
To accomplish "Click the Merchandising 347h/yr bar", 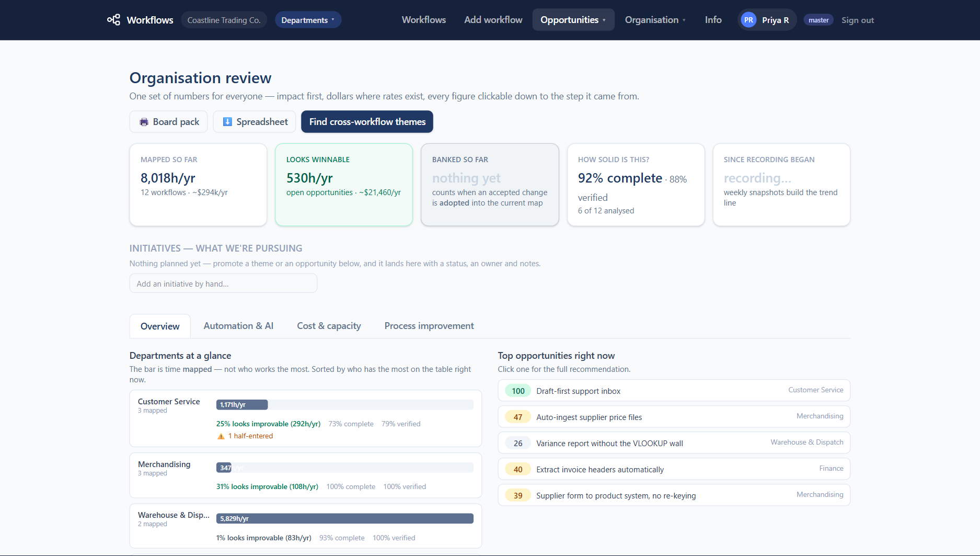I will (x=224, y=468).
